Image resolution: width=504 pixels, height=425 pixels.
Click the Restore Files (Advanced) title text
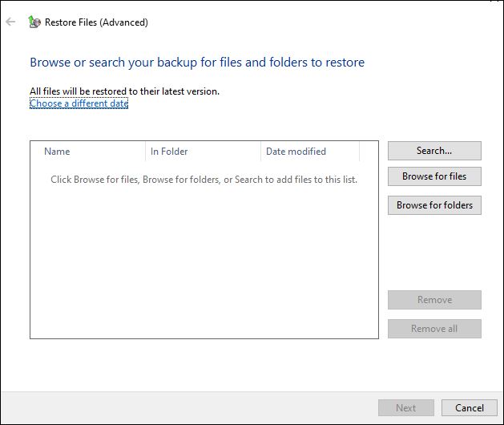click(x=96, y=22)
